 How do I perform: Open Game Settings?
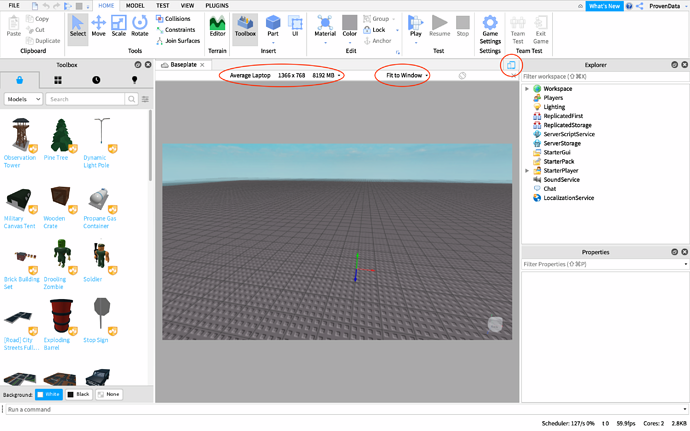coord(490,29)
